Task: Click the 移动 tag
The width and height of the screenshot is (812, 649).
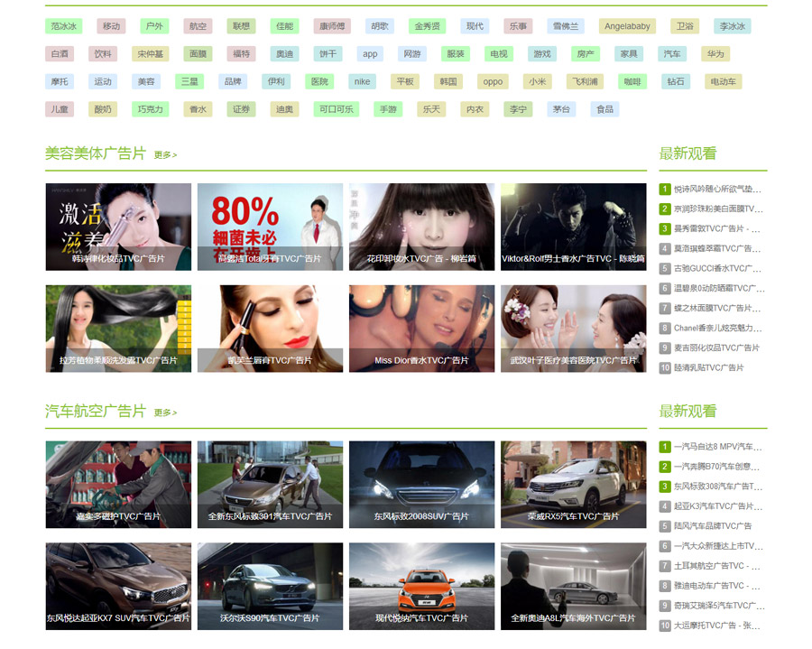Action: point(111,26)
